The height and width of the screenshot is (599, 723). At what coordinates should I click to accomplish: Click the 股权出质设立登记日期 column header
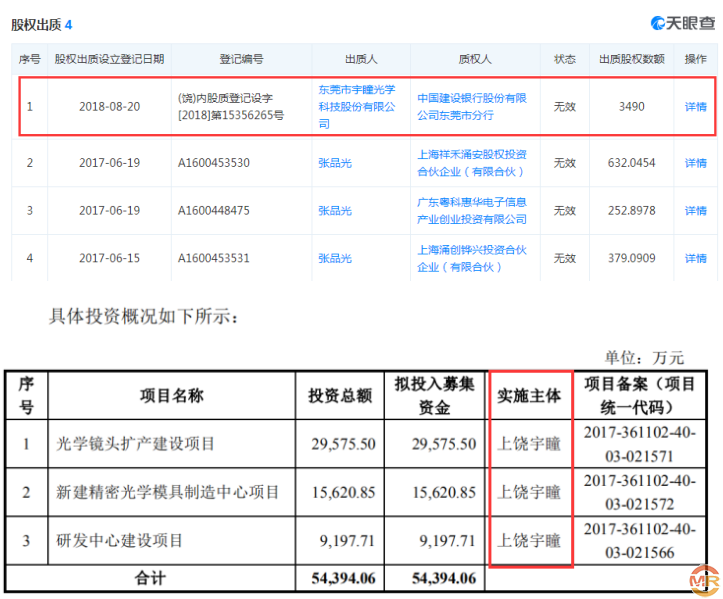coord(109,59)
